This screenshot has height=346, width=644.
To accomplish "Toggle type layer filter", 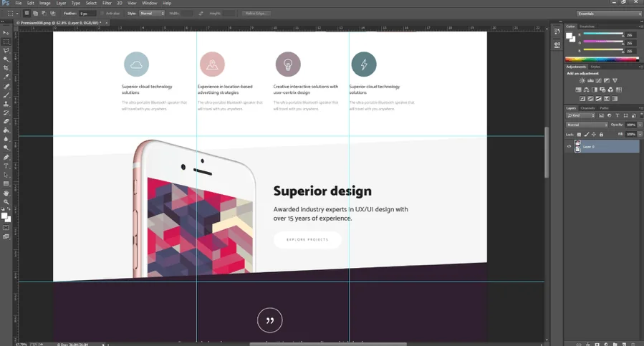I will [617, 115].
